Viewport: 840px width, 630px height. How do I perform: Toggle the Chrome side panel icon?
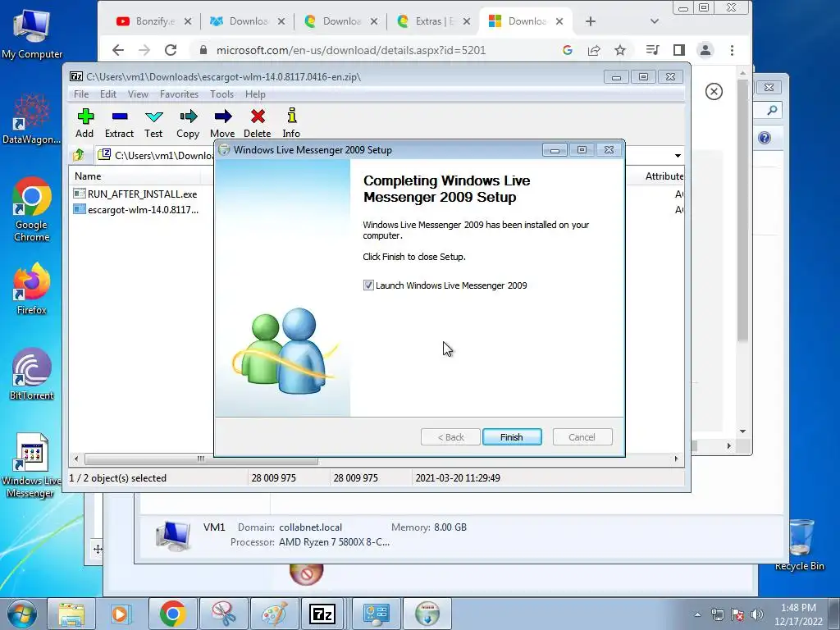tap(678, 50)
